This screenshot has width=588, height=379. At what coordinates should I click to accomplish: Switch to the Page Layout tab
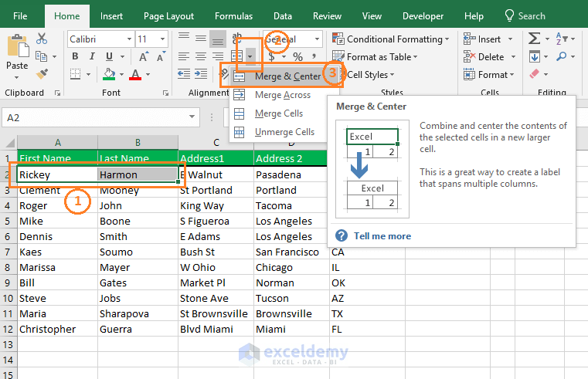168,16
